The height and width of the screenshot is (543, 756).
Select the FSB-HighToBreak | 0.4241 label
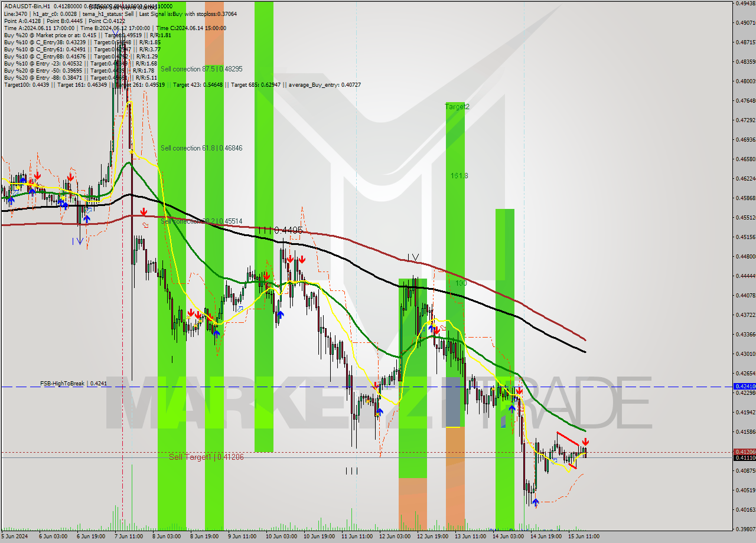[74, 383]
